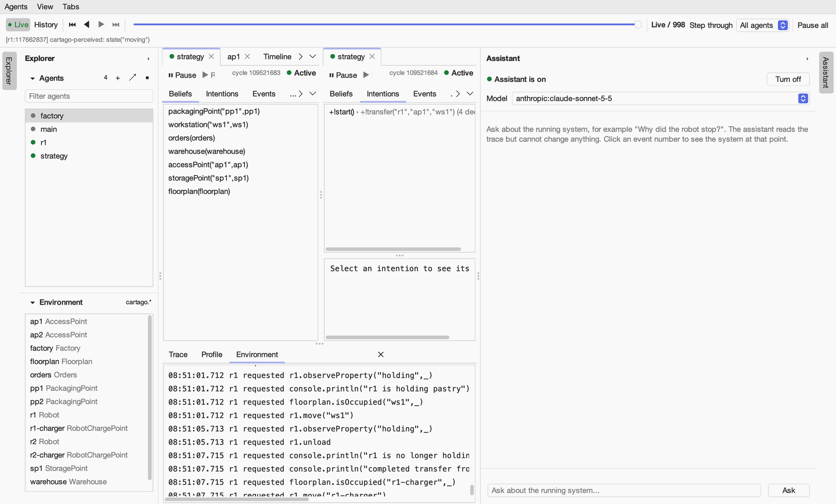This screenshot has height=504, width=836.
Task: Resume the left strategy agent with play icon
Action: 205,75
